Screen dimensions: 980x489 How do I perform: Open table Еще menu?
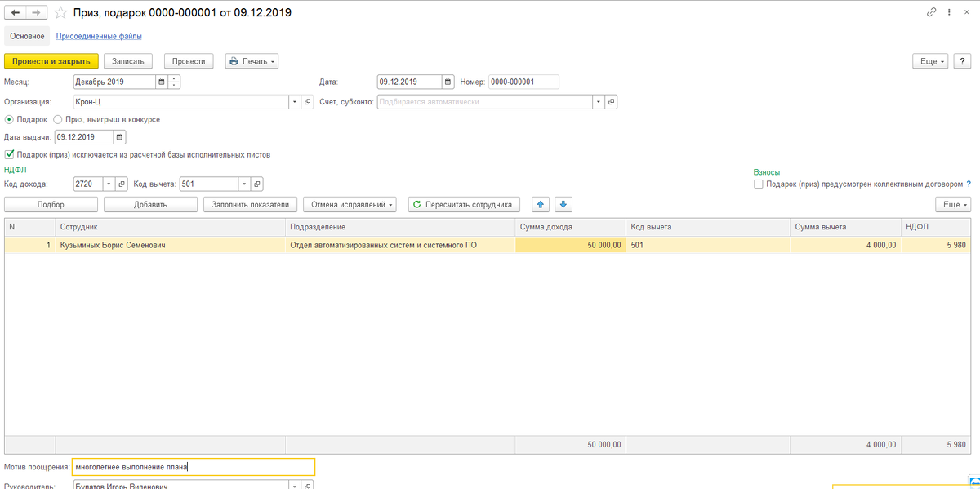coord(953,205)
